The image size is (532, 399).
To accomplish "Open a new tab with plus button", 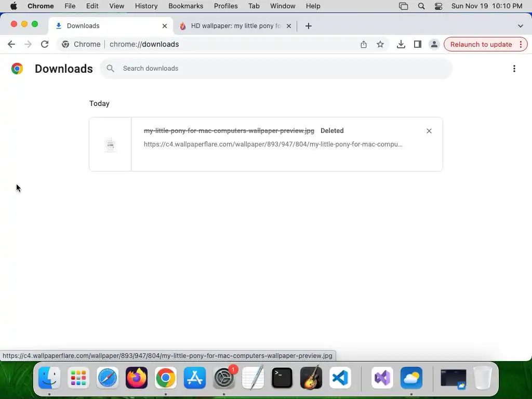I will [x=308, y=26].
